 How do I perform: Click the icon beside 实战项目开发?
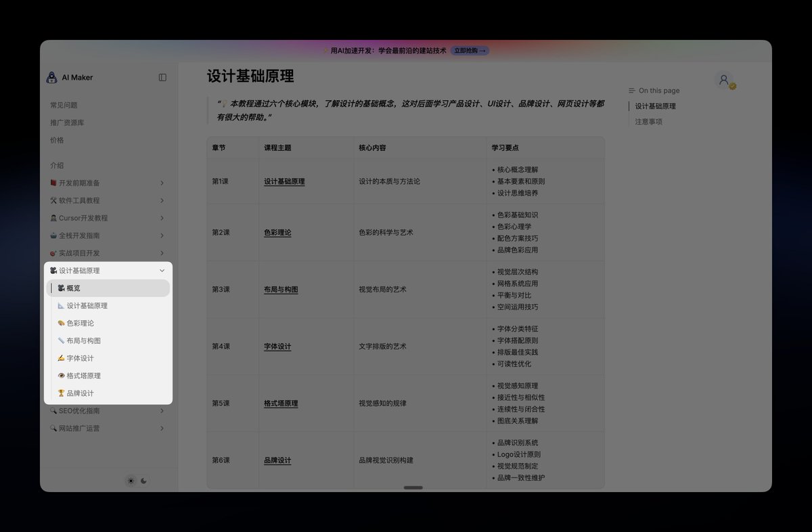pos(53,253)
